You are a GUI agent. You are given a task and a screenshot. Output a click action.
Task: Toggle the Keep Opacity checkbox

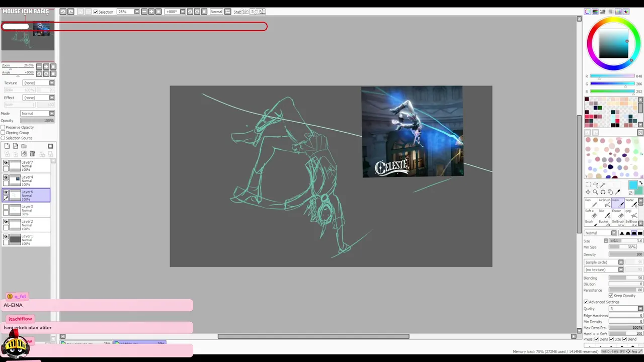[611, 296]
